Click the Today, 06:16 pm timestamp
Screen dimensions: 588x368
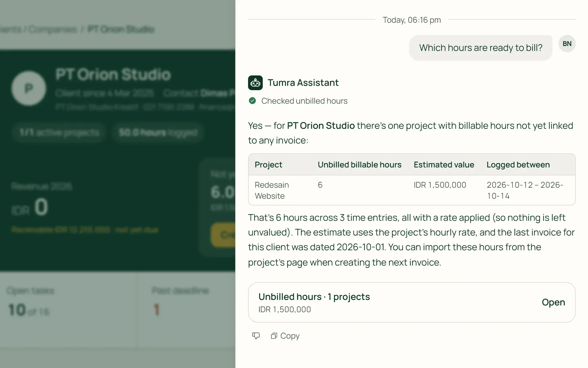point(412,20)
